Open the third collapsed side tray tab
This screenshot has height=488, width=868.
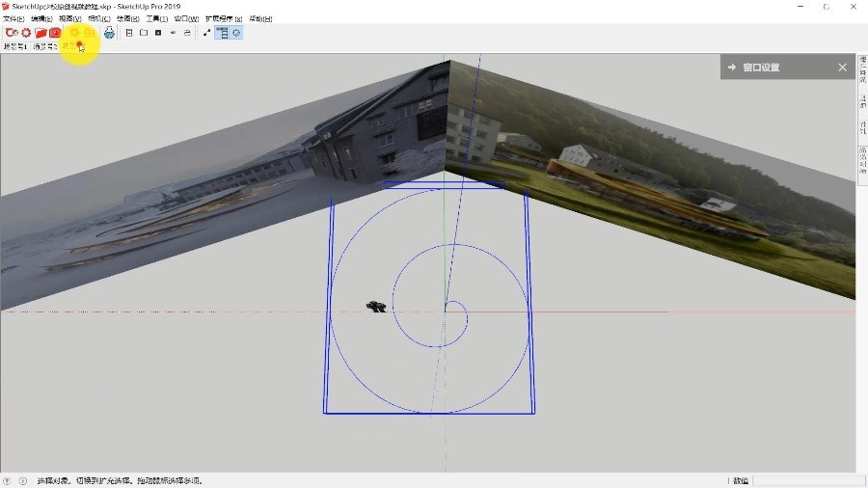click(862, 128)
